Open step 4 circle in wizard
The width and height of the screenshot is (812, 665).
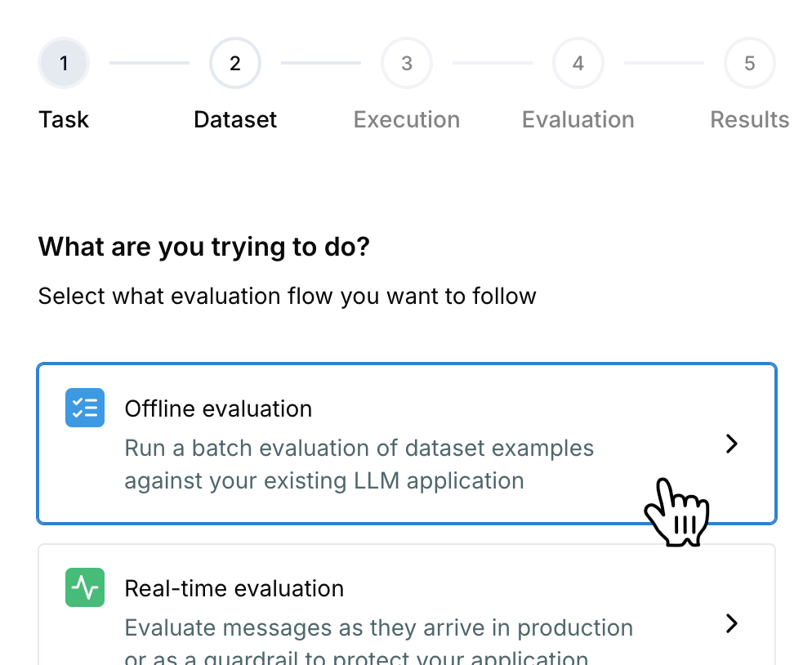578,63
